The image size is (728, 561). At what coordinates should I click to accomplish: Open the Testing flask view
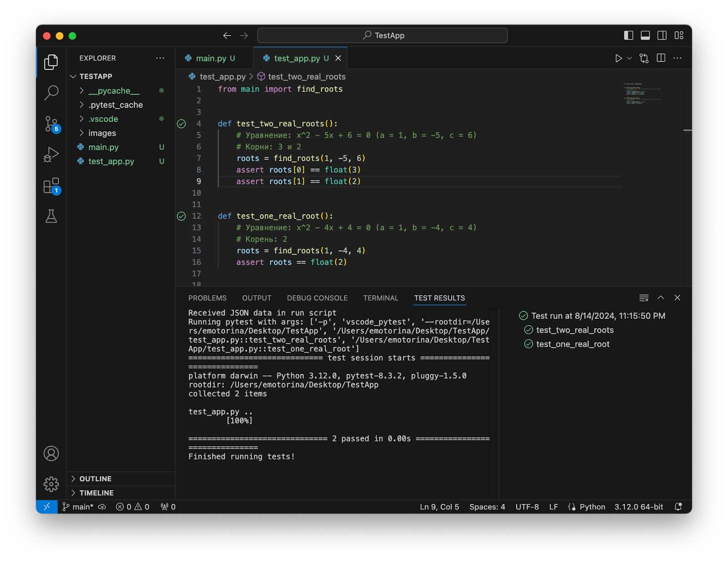[x=51, y=216]
